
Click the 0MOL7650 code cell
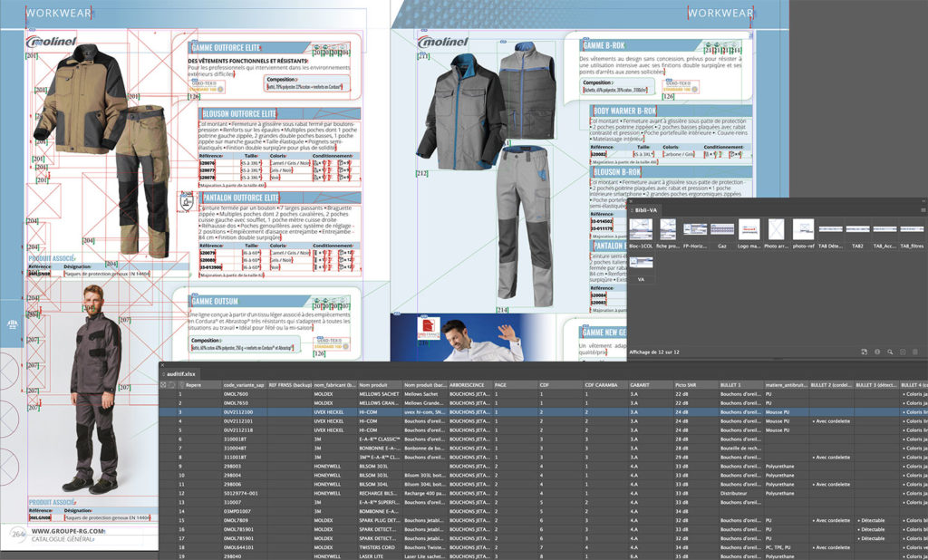[x=244, y=403]
